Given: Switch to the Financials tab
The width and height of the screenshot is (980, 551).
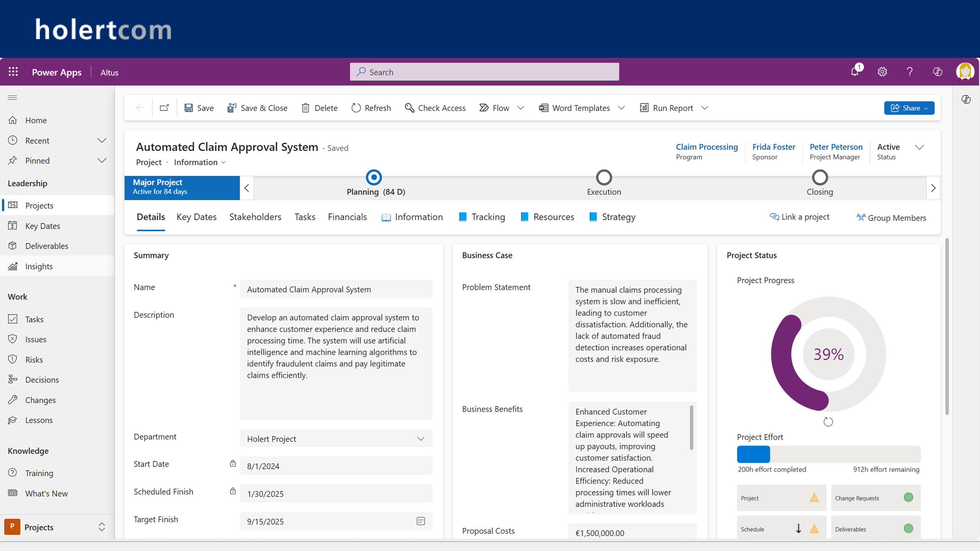Looking at the screenshot, I should coord(347,217).
